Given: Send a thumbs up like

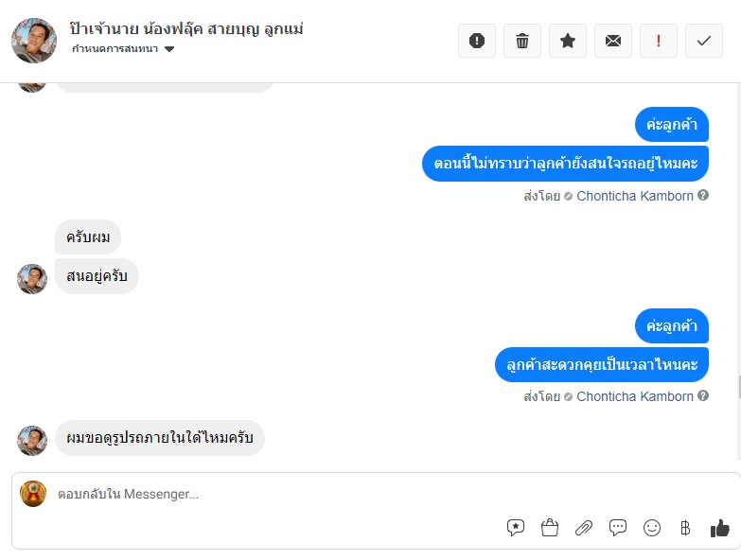Looking at the screenshot, I should click(x=720, y=528).
